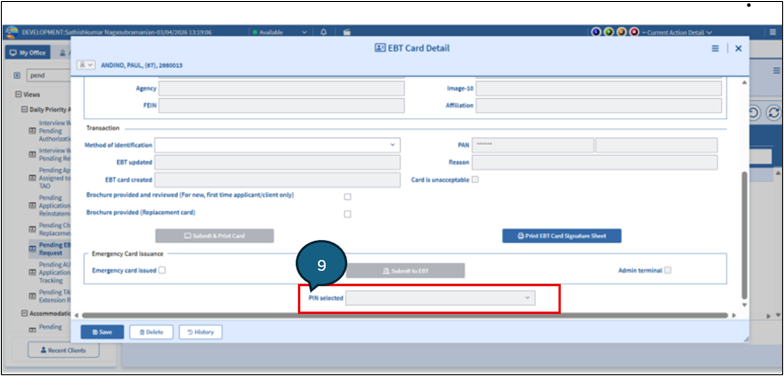Image resolution: width=784 pixels, height=376 pixels.
Task: Open the notifications bell icon
Action: tap(324, 32)
